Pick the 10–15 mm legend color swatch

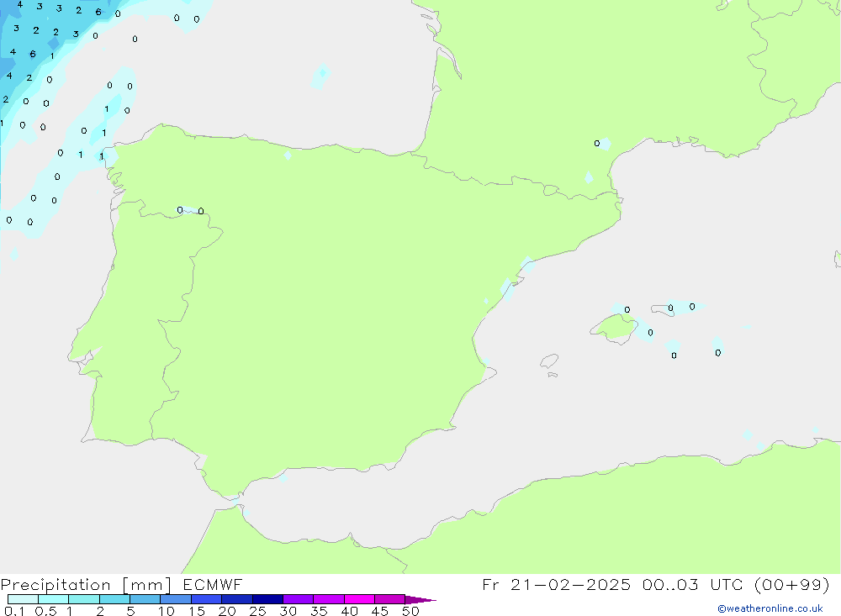(x=176, y=599)
